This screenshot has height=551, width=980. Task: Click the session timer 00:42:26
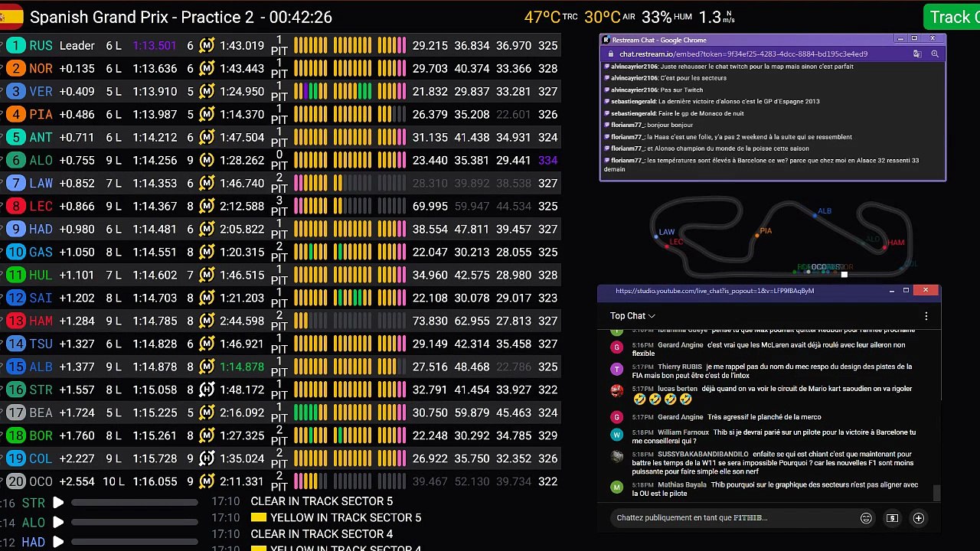click(301, 17)
